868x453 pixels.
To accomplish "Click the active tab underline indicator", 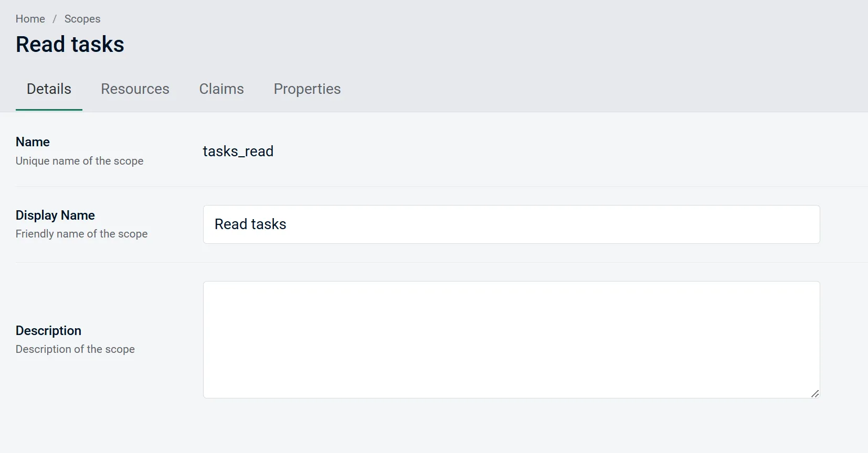I will pyautogui.click(x=49, y=109).
